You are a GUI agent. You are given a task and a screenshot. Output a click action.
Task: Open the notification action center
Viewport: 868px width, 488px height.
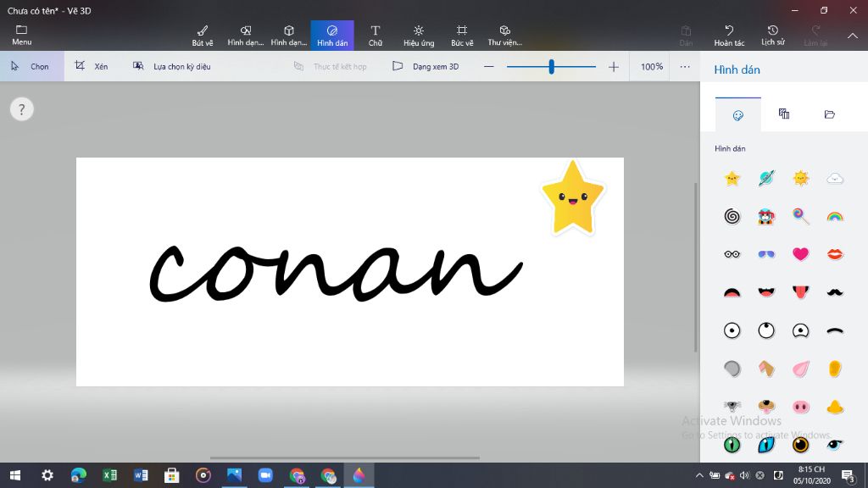(848, 475)
